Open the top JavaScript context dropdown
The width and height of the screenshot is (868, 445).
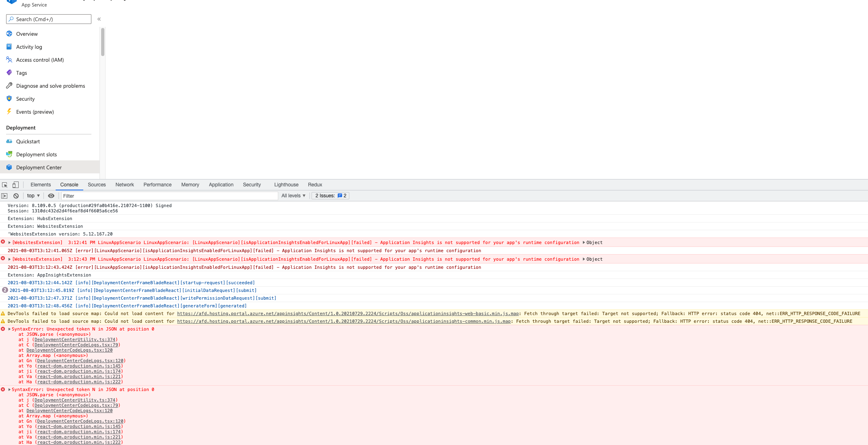pos(33,196)
